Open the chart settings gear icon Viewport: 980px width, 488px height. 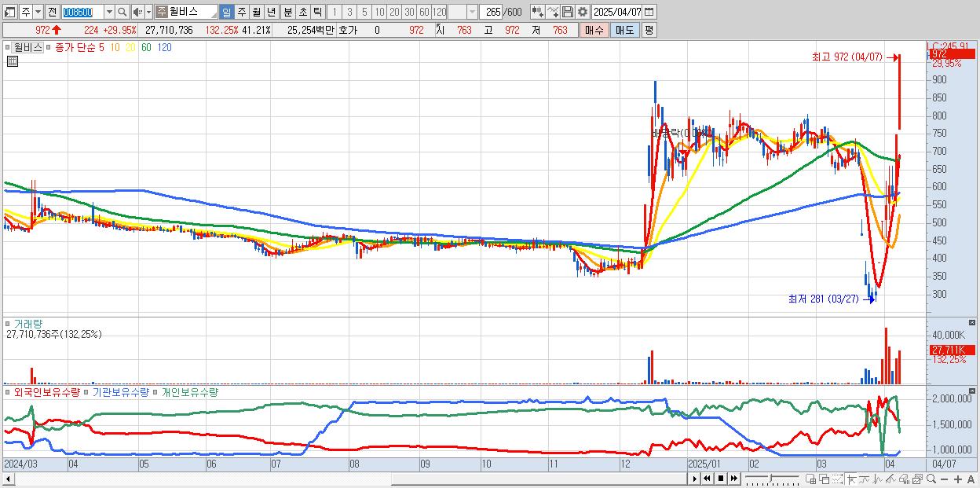(x=583, y=12)
